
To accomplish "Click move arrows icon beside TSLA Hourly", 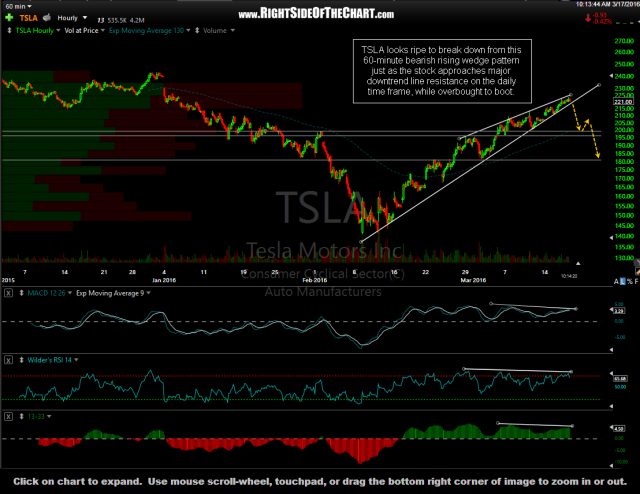I will 9,31.
